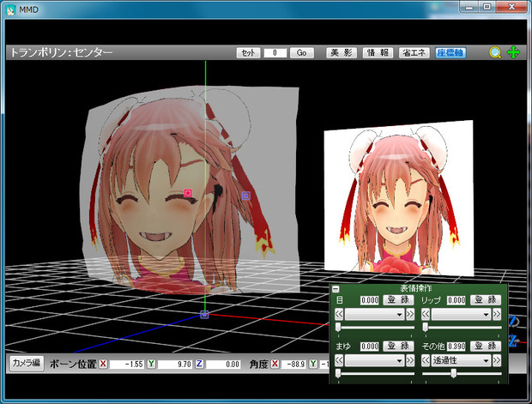Register the まゆ morph with 登録
The height and width of the screenshot is (404, 532).
399,346
